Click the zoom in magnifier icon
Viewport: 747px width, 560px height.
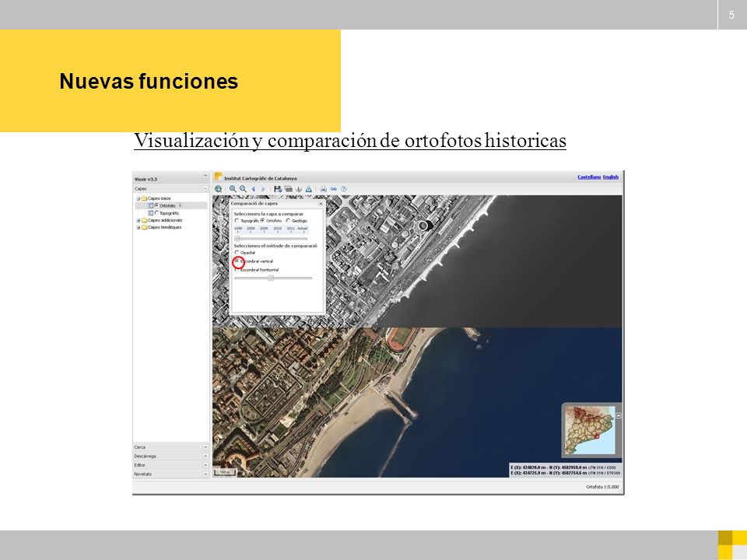233,189
